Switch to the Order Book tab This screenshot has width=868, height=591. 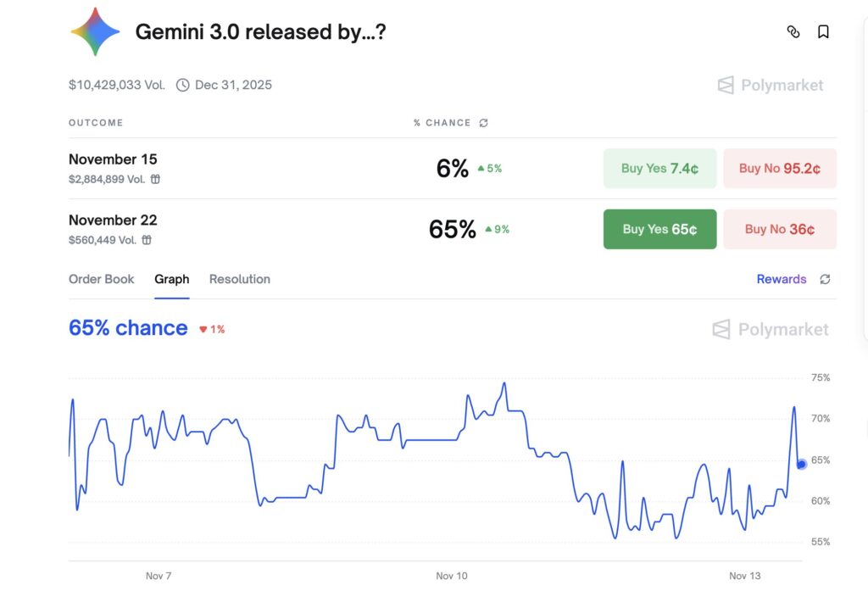[x=101, y=279]
